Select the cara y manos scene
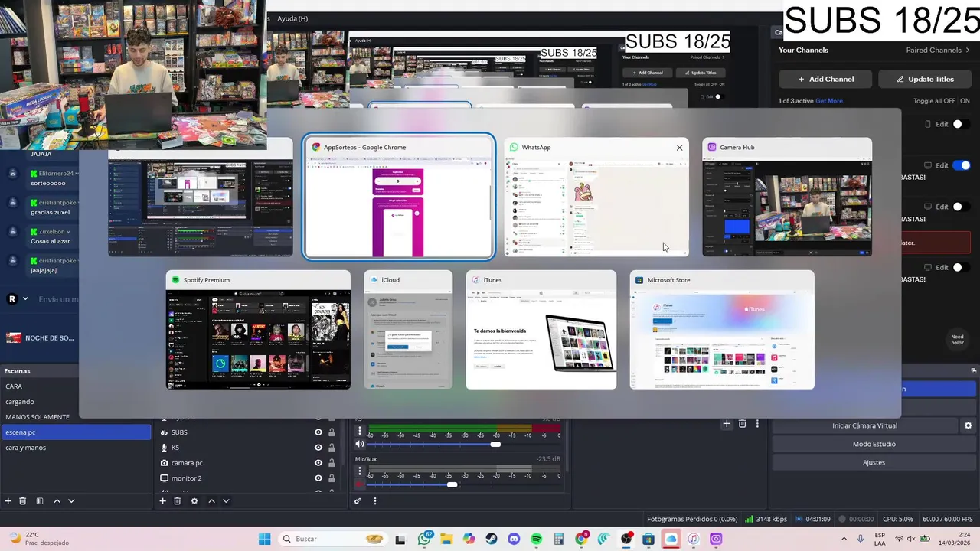 [75, 448]
